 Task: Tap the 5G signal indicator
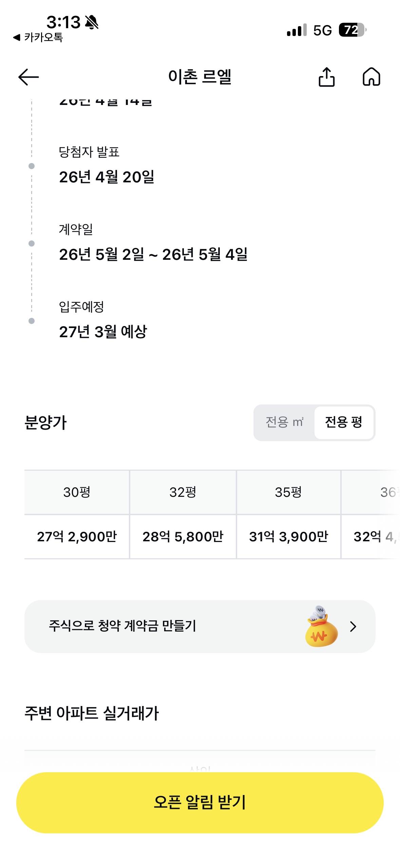click(322, 31)
